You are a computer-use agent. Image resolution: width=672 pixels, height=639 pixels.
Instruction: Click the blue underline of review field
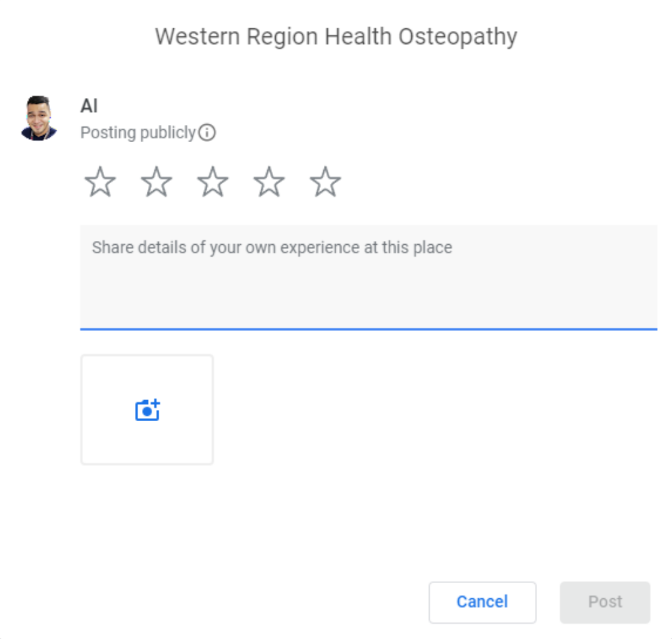click(368, 328)
